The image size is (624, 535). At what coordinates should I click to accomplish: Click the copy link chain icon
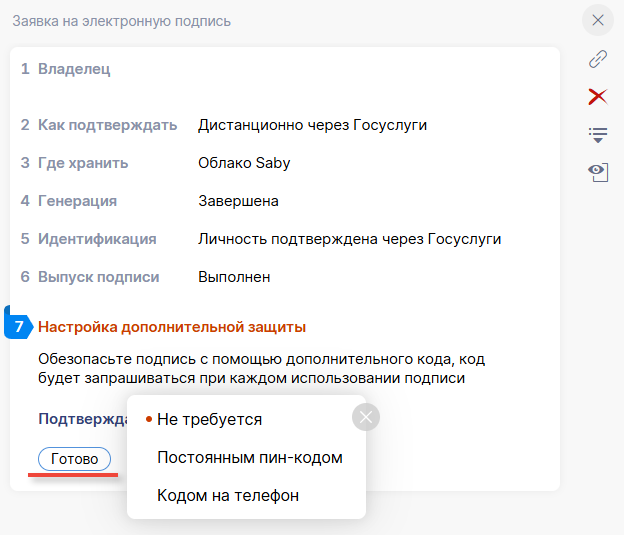point(598,59)
